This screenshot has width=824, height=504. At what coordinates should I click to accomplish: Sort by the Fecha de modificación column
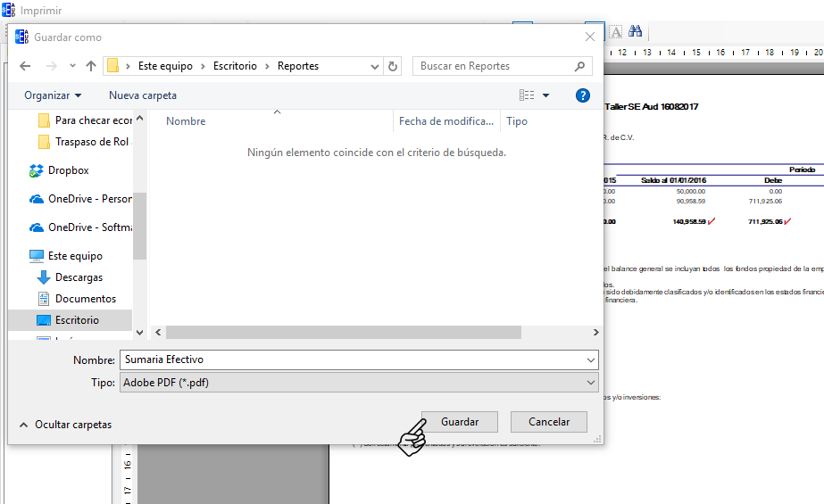[445, 121]
